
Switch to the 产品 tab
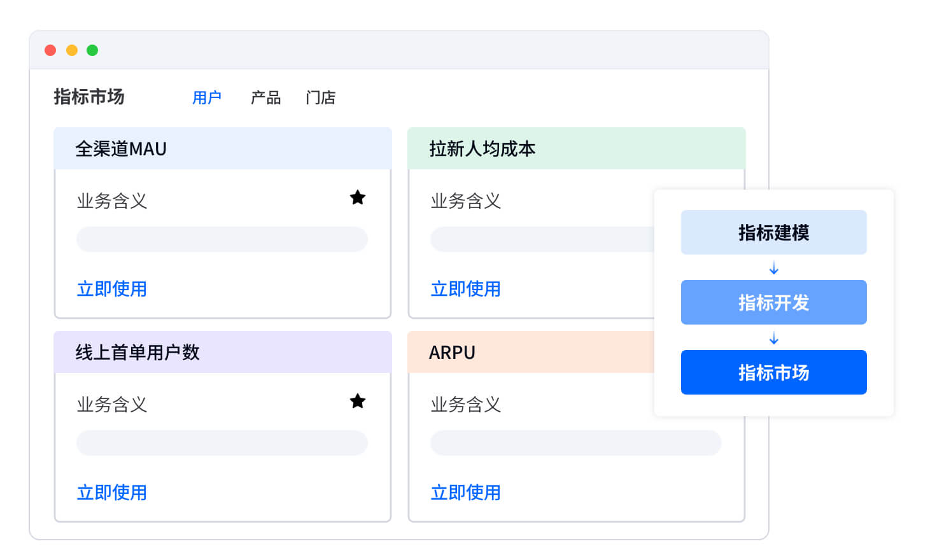[x=265, y=97]
